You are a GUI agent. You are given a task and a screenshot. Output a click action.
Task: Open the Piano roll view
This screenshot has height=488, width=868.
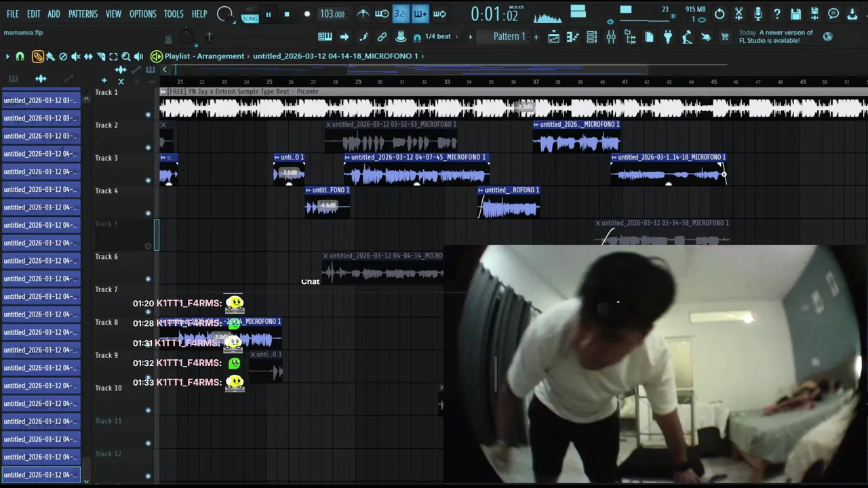(x=572, y=37)
